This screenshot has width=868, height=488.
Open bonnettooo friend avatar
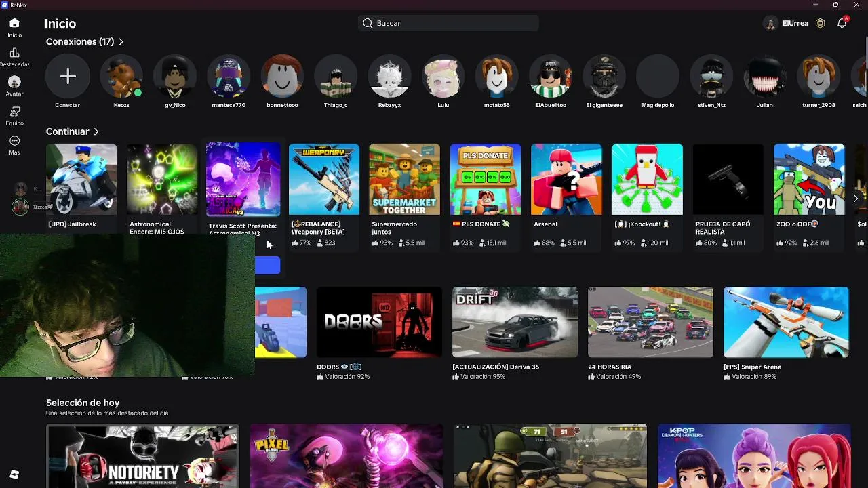click(x=282, y=77)
